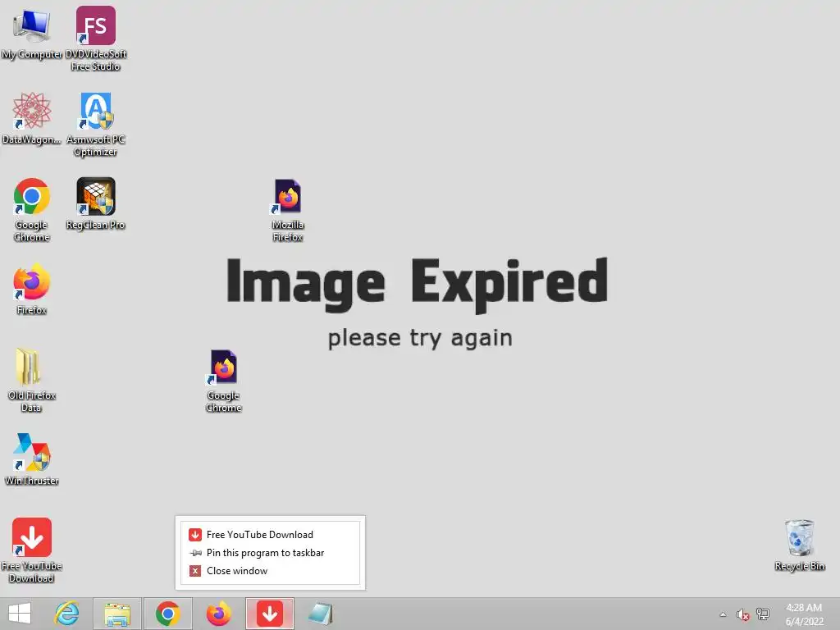Click the muted volume tray icon
This screenshot has height=630, width=840.
coord(742,614)
